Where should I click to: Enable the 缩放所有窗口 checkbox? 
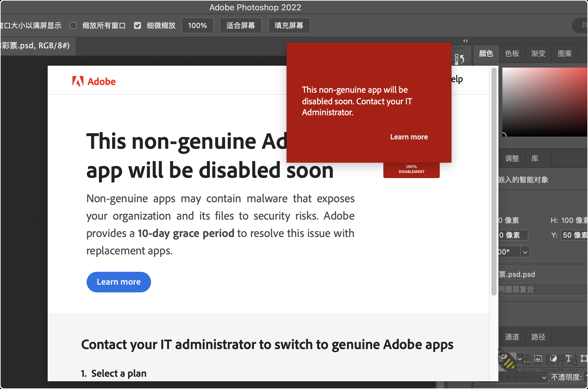(73, 25)
